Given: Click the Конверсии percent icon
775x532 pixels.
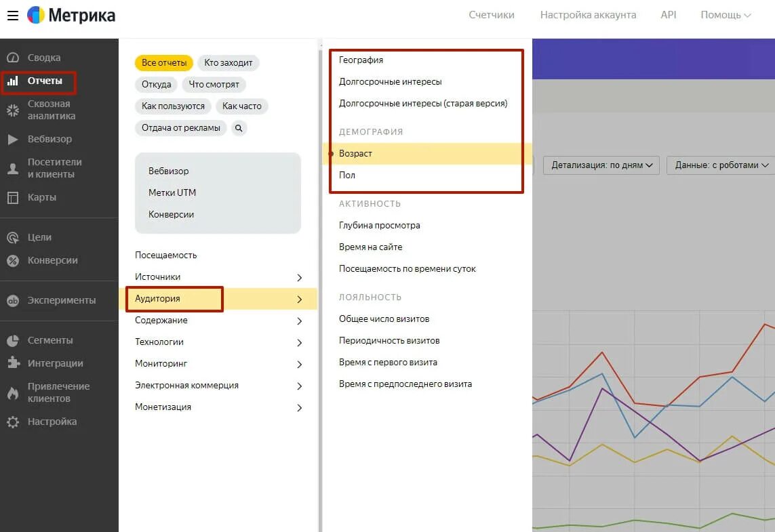Looking at the screenshot, I should pyautogui.click(x=13, y=260).
